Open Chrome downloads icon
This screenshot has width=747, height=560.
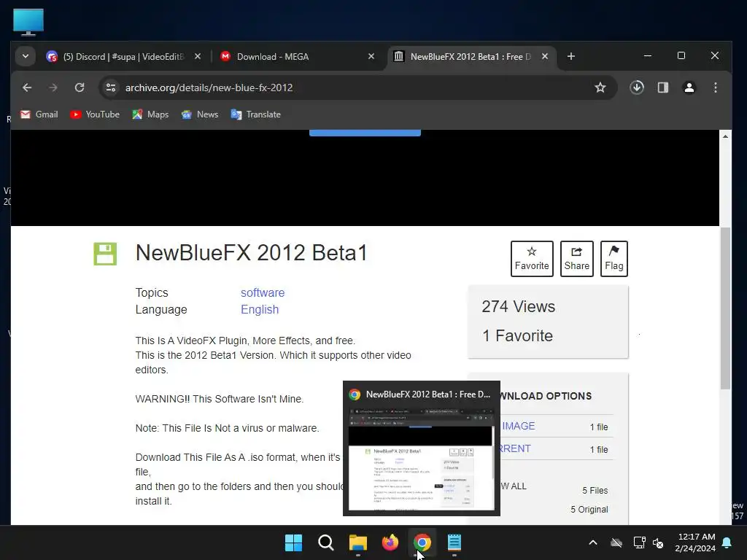click(x=636, y=87)
